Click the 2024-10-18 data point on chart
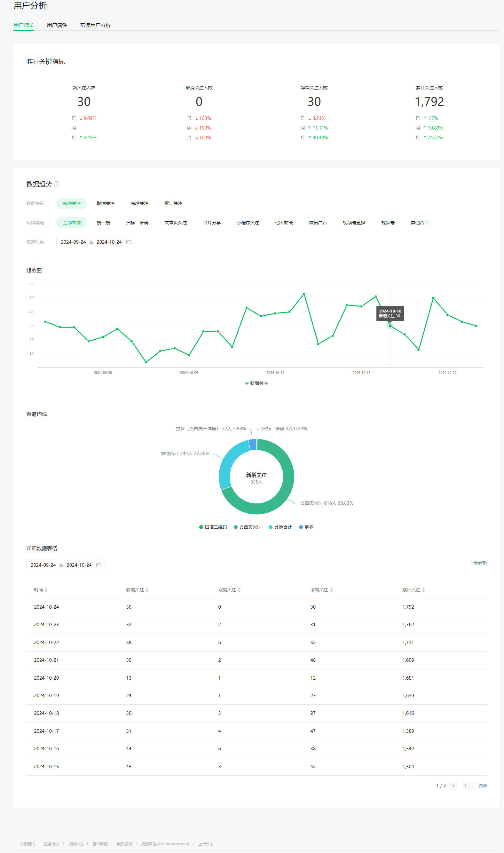The image size is (504, 853). pos(390,326)
